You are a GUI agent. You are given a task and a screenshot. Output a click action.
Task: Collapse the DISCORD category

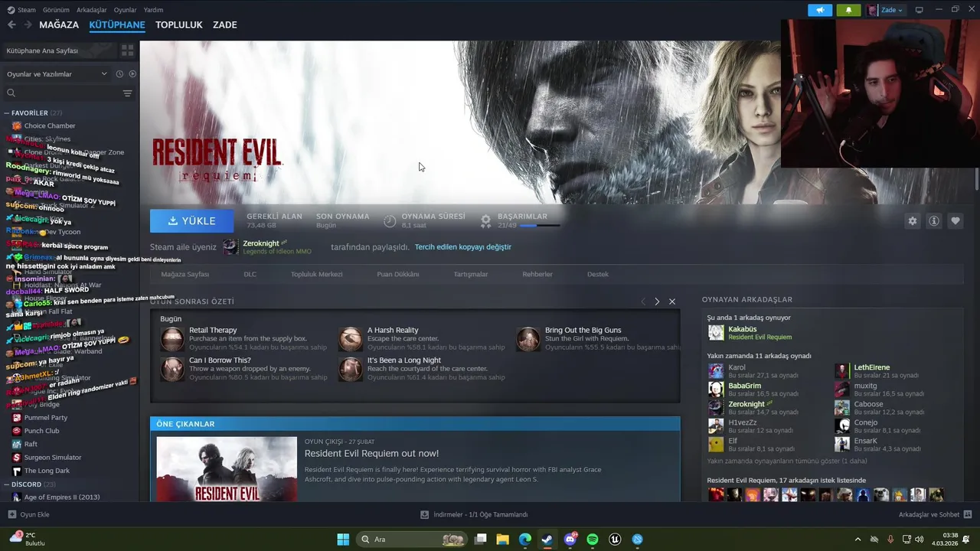pyautogui.click(x=6, y=484)
